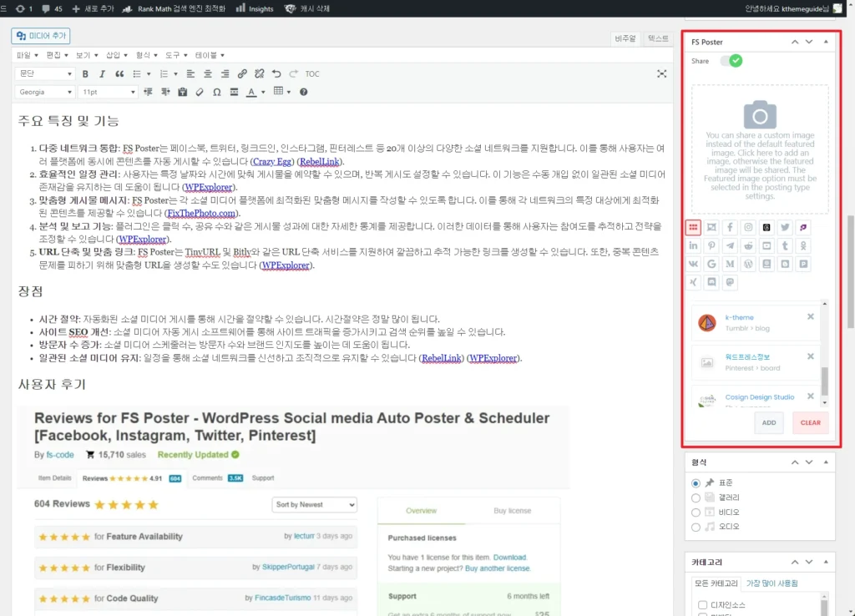Screen dimensions: 855x616
Task: Remove link with the unlink icon
Action: (260, 73)
